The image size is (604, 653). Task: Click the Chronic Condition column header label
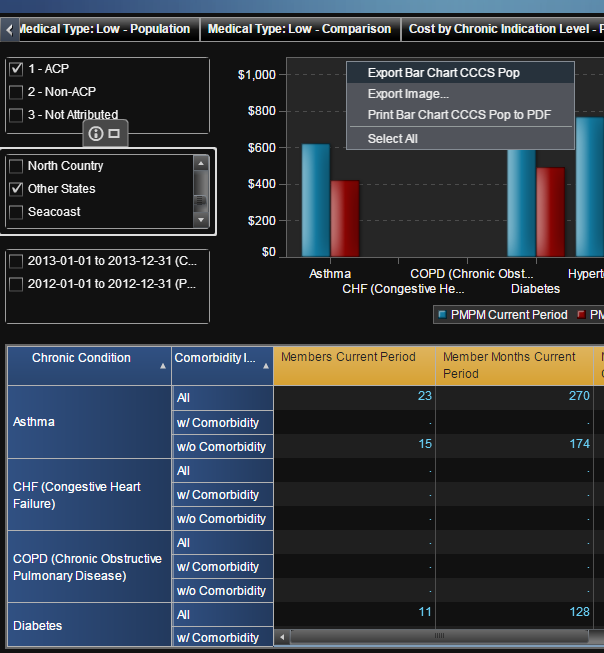pyautogui.click(x=81, y=358)
